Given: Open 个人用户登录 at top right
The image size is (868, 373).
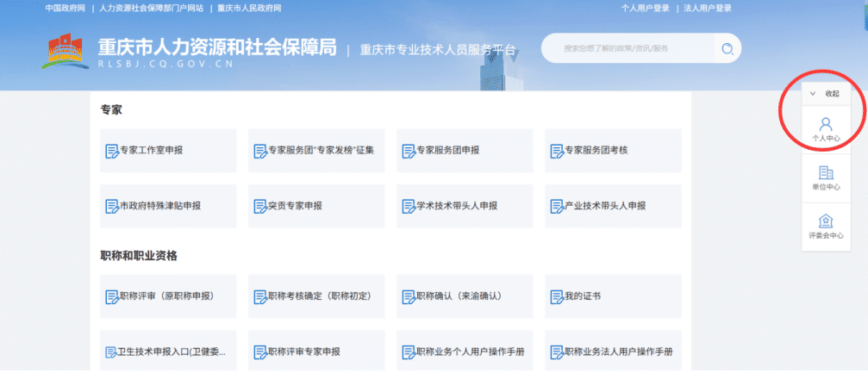Looking at the screenshot, I should coord(645,8).
